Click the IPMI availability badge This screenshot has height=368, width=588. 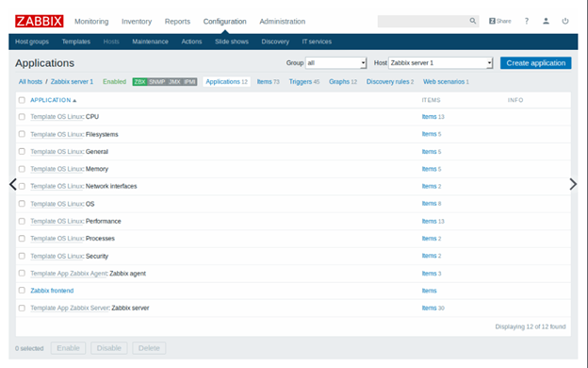pos(189,82)
